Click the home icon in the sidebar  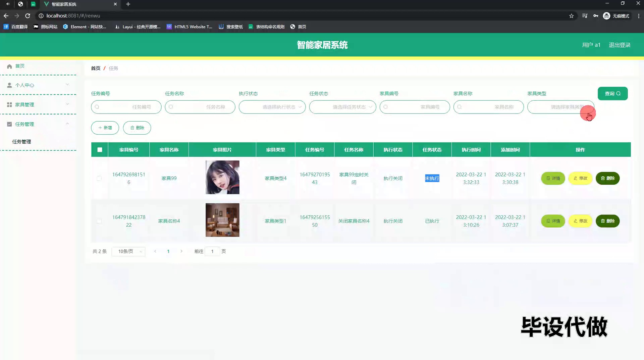click(9, 66)
